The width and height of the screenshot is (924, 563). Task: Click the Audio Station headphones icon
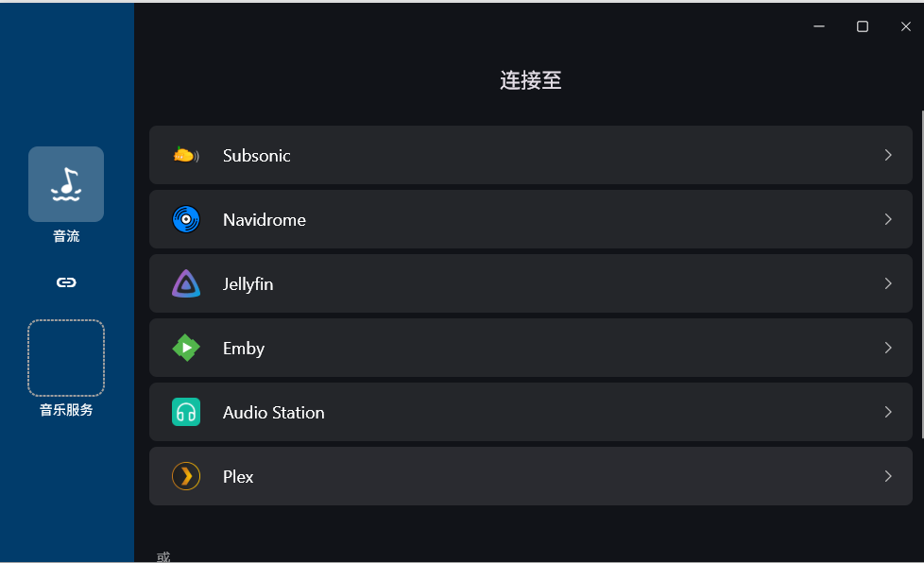(186, 412)
